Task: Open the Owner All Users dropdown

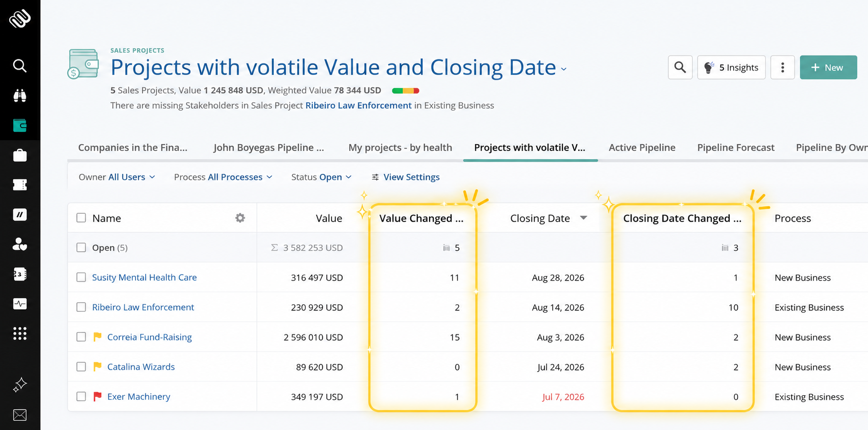Action: click(117, 177)
